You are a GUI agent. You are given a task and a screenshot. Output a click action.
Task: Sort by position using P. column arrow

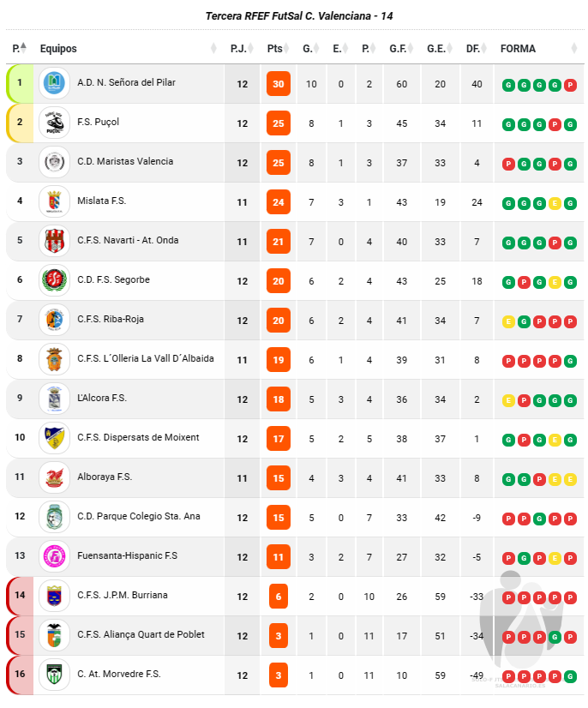coord(23,47)
